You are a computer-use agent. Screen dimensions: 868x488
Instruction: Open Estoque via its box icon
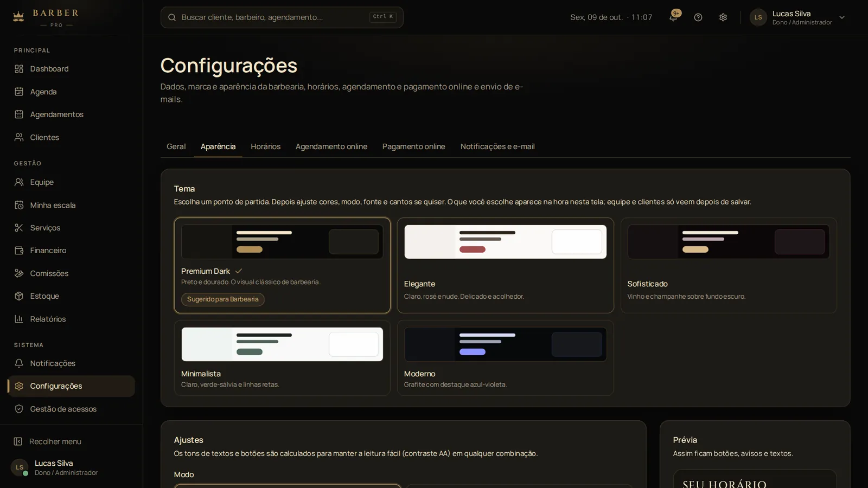coord(19,296)
